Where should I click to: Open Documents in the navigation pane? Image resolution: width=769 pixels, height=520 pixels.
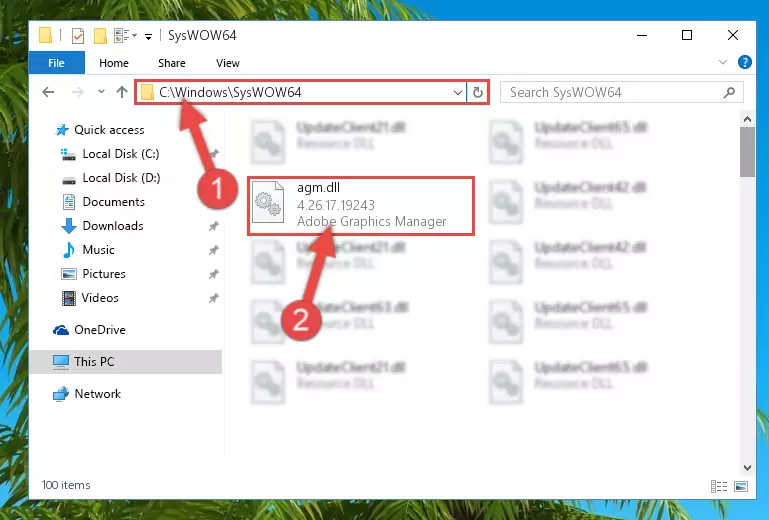113,202
